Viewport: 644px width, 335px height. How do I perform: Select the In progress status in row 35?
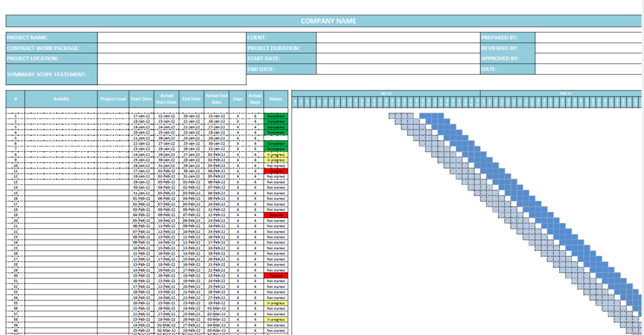(276, 303)
